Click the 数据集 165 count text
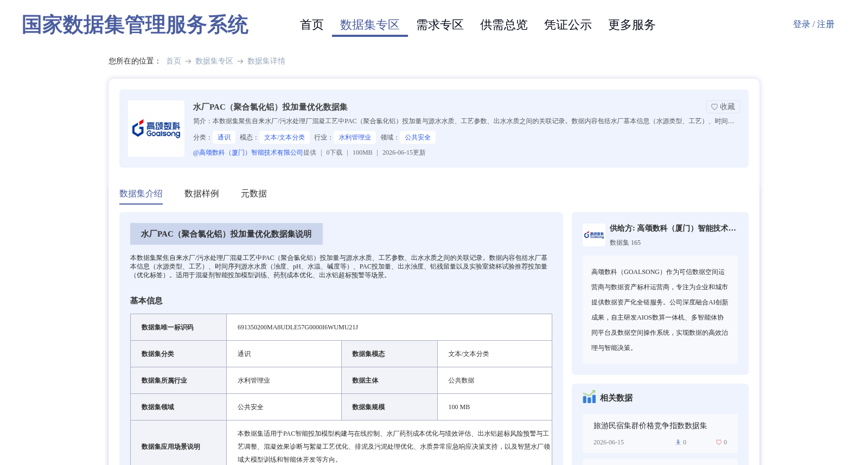This screenshot has width=868, height=465. tap(625, 243)
